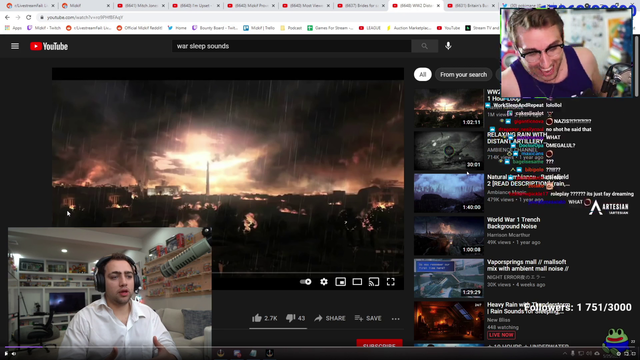The image size is (640, 360).
Task: Open the Home Twitter bookmark
Action: [x=177, y=28]
